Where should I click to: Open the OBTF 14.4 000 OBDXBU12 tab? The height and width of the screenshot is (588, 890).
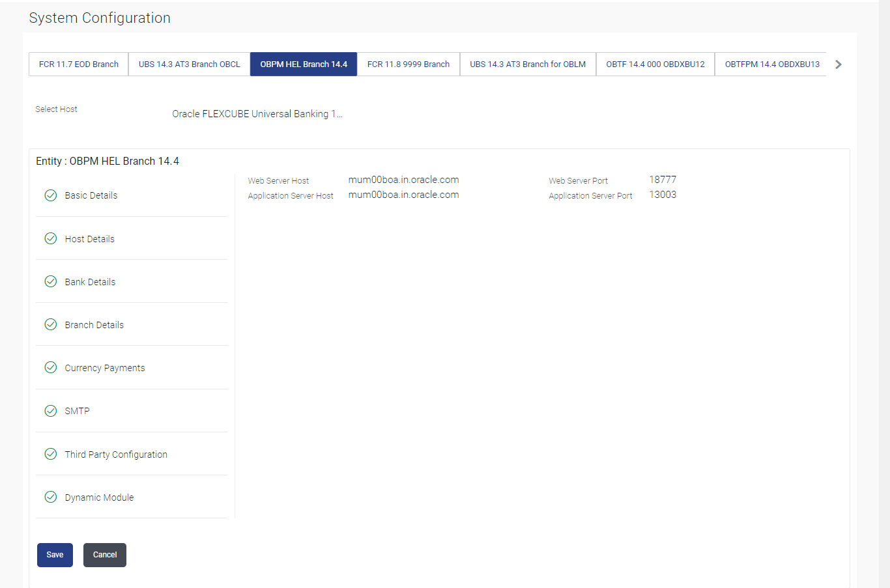click(655, 64)
